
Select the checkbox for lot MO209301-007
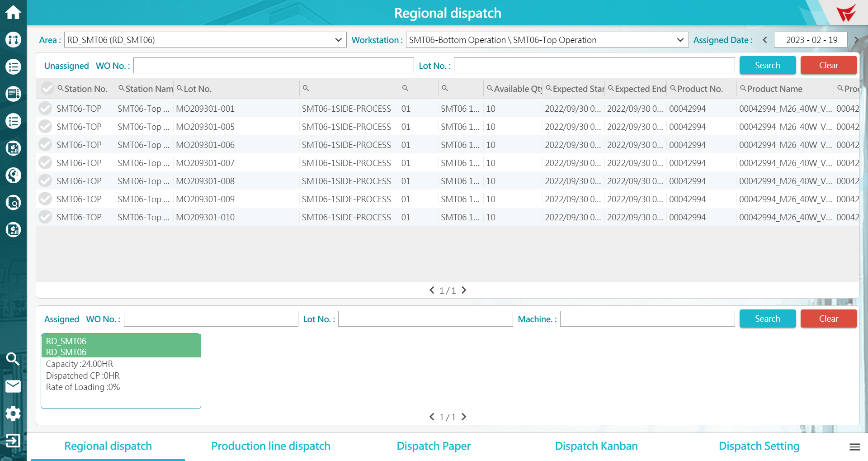pyautogui.click(x=45, y=163)
